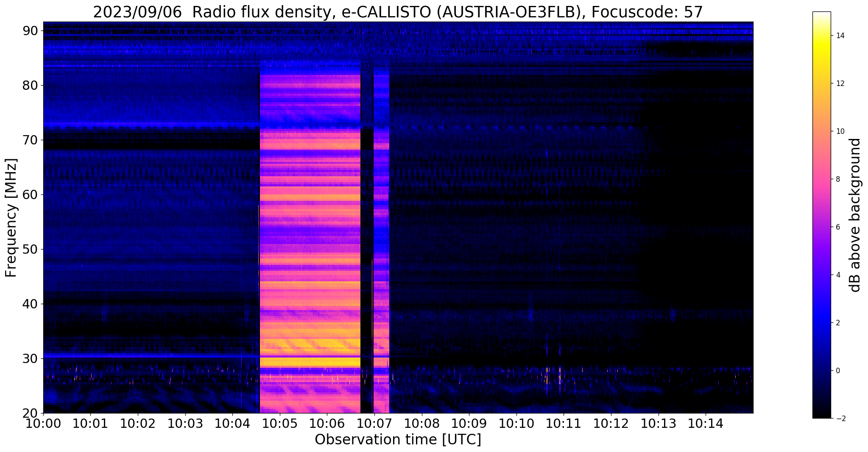This screenshot has height=452, width=868.
Task: Click the 10:05 time tick label
Action: pos(279,423)
